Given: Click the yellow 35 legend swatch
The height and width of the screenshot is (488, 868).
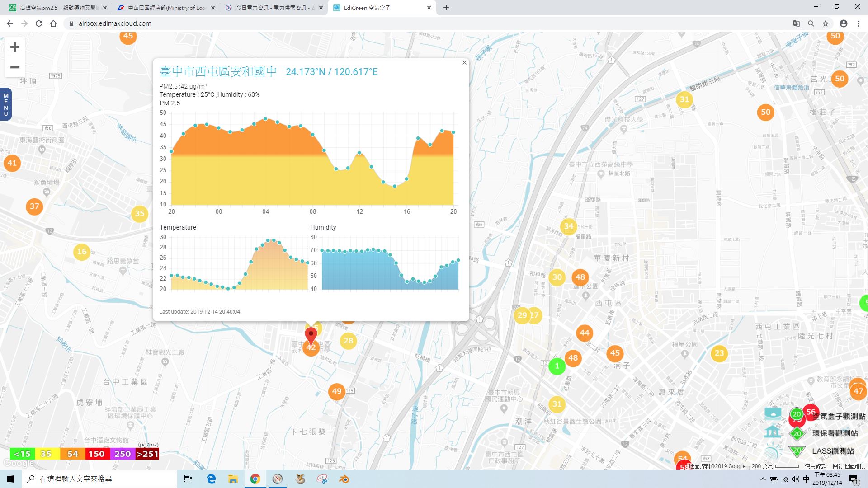Looking at the screenshot, I should tap(47, 454).
